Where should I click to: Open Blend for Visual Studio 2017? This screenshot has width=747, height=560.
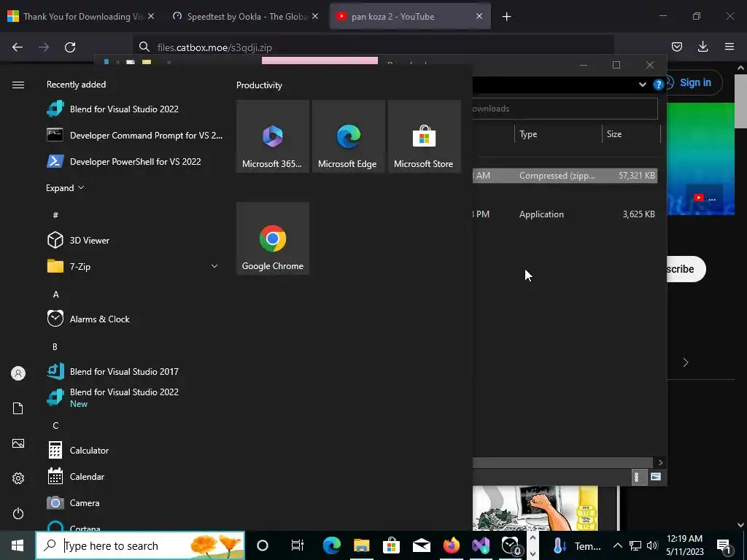click(135, 371)
